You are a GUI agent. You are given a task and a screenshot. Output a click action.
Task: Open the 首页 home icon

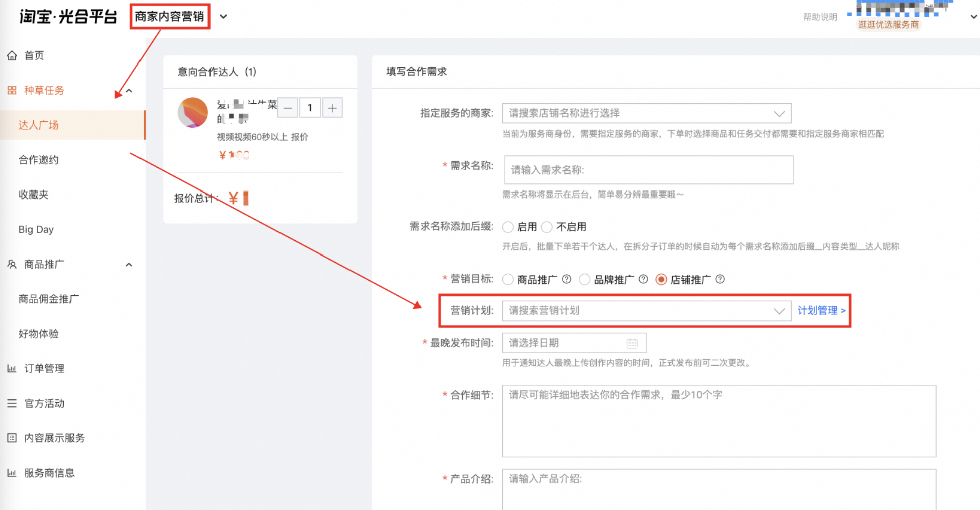12,55
